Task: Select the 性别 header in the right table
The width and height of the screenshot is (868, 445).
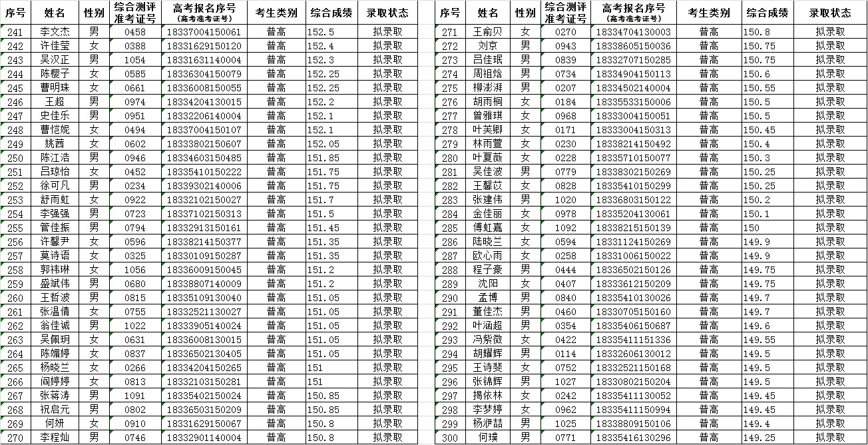Action: (525, 13)
